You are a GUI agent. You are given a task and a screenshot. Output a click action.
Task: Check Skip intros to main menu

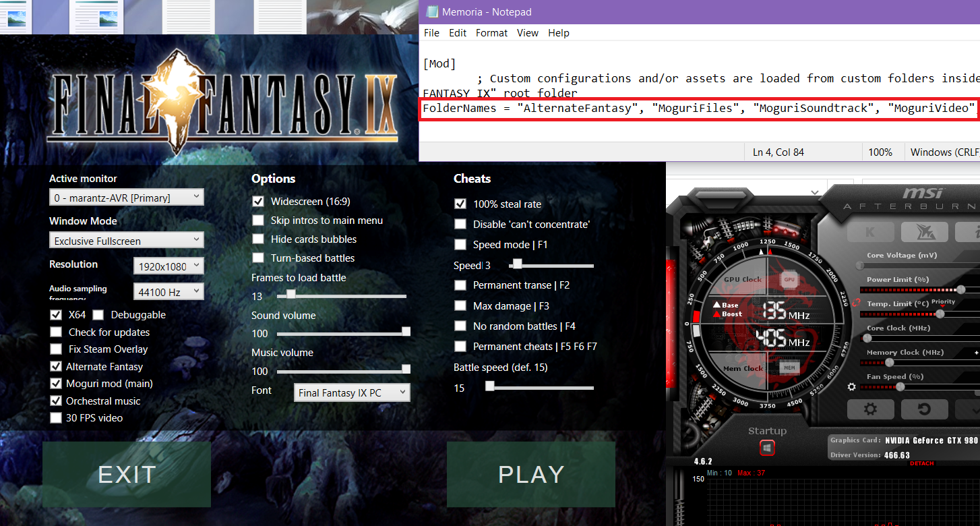pos(257,221)
